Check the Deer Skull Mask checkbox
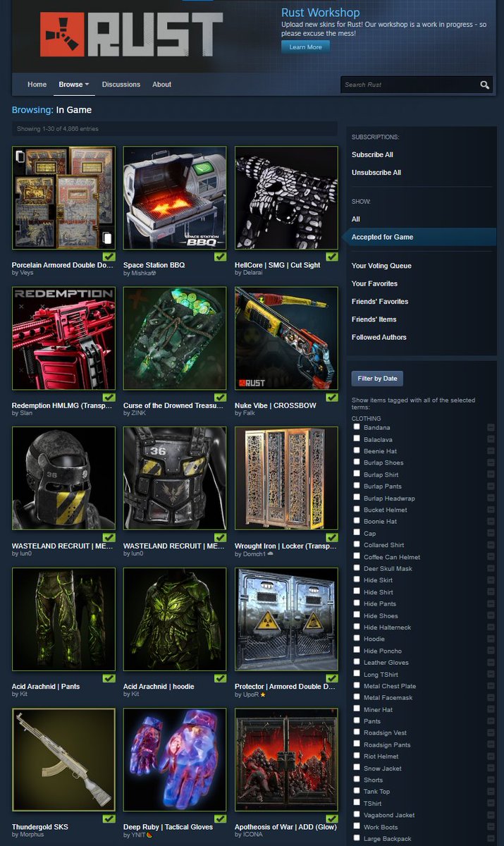The image size is (504, 846). click(357, 568)
